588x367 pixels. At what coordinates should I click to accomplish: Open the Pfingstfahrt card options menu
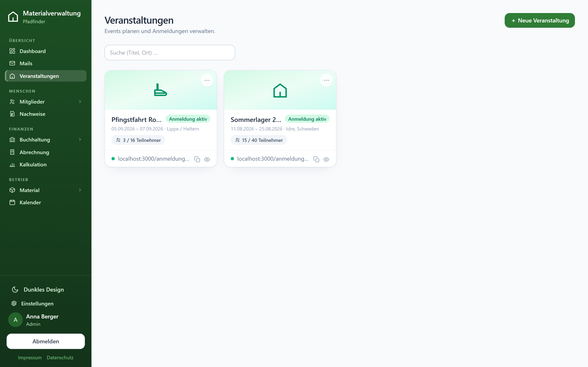click(x=207, y=80)
